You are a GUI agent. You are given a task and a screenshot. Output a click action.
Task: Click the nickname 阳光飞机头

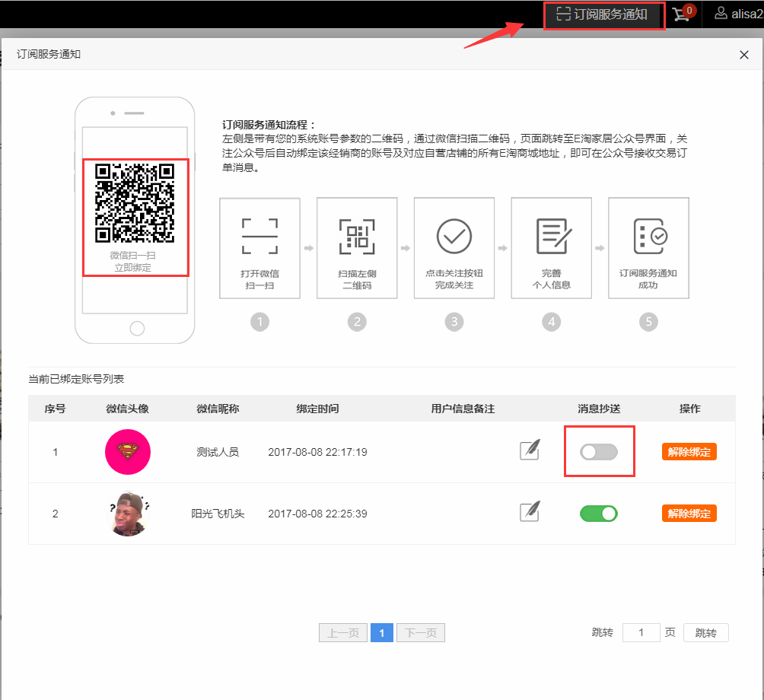click(218, 514)
